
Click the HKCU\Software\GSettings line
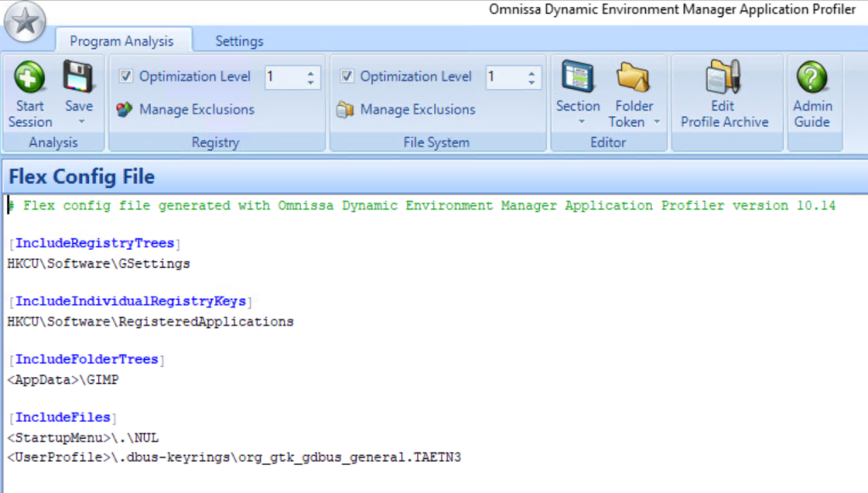click(98, 263)
